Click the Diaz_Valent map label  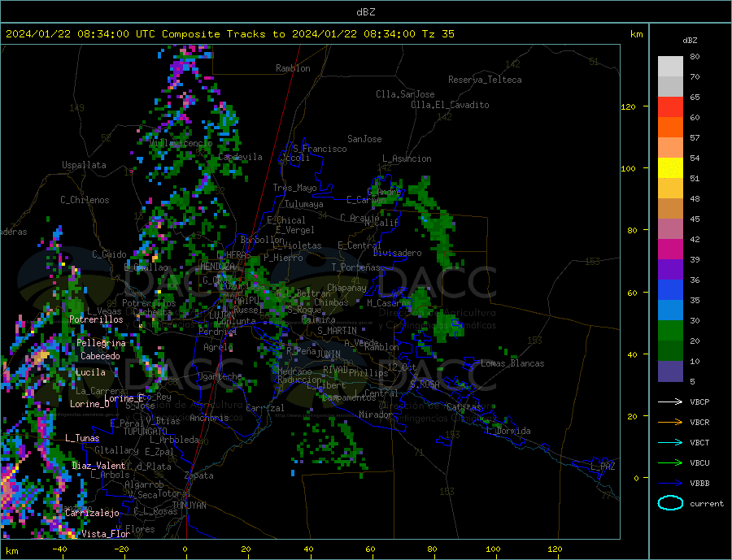98,466
